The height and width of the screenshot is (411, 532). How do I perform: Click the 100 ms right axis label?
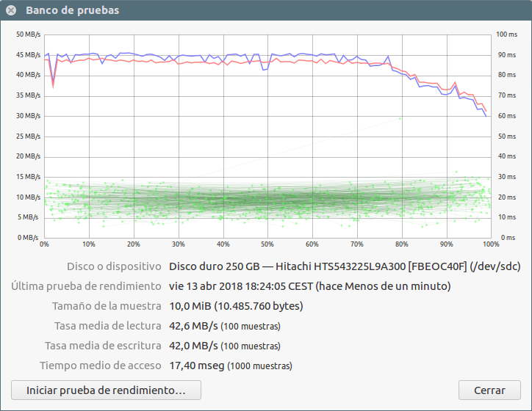point(507,34)
